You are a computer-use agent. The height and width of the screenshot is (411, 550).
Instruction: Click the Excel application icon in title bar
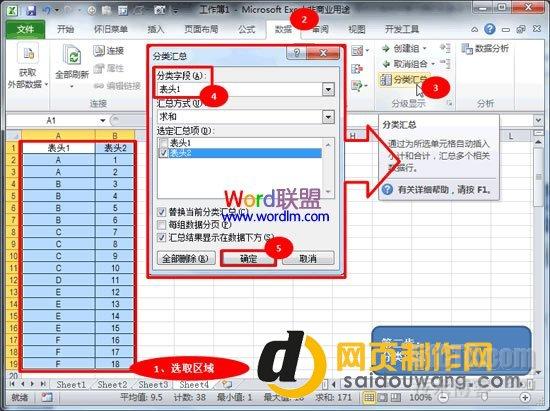click(13, 10)
